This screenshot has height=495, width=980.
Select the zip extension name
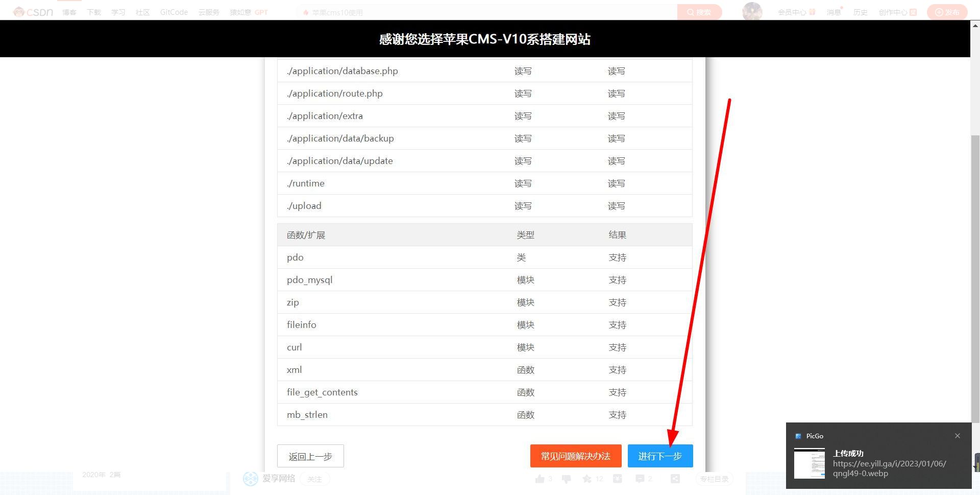292,302
